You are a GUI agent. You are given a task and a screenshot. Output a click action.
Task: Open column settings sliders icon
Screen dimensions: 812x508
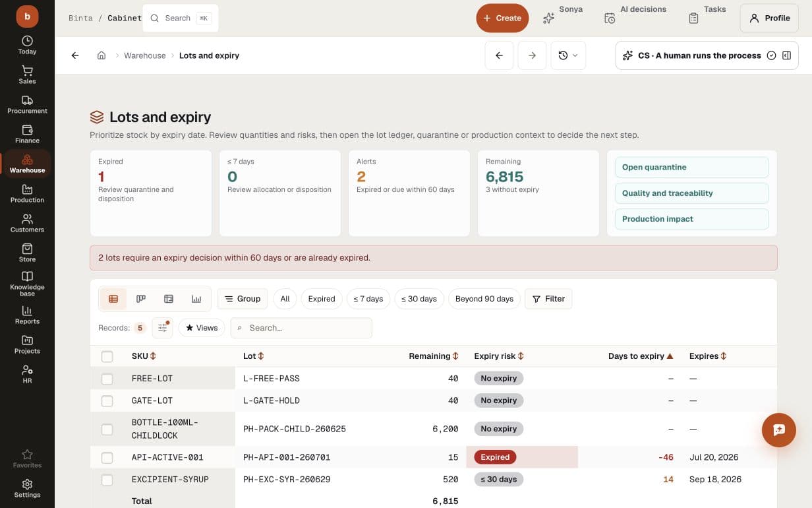pyautogui.click(x=162, y=328)
